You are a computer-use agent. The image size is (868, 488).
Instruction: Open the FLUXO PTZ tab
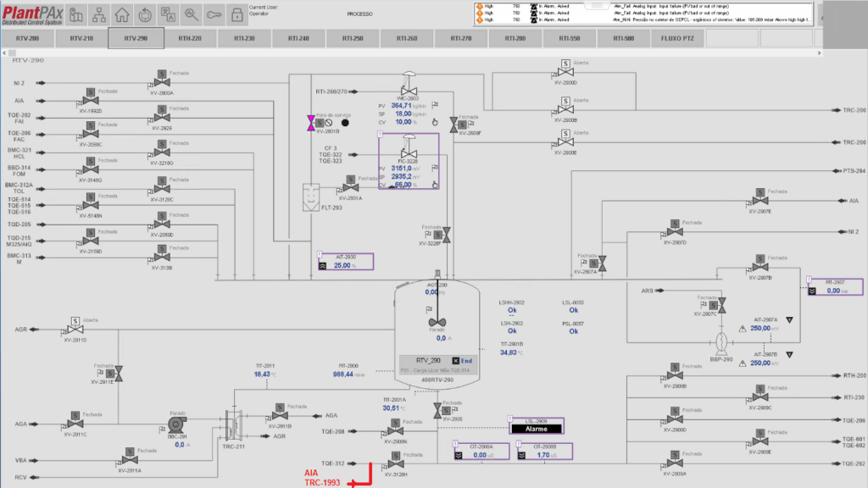pyautogui.click(x=677, y=39)
